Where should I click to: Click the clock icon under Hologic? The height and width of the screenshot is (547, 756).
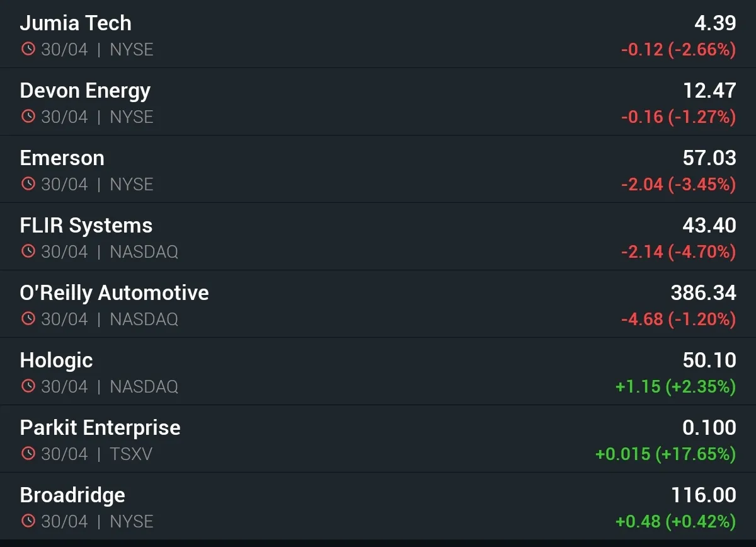(28, 386)
